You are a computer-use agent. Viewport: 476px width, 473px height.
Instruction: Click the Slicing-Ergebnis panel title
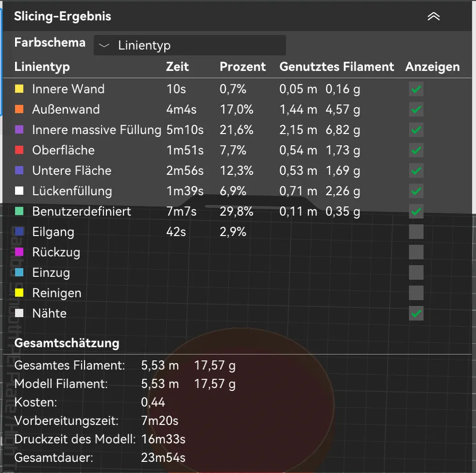[x=63, y=17]
